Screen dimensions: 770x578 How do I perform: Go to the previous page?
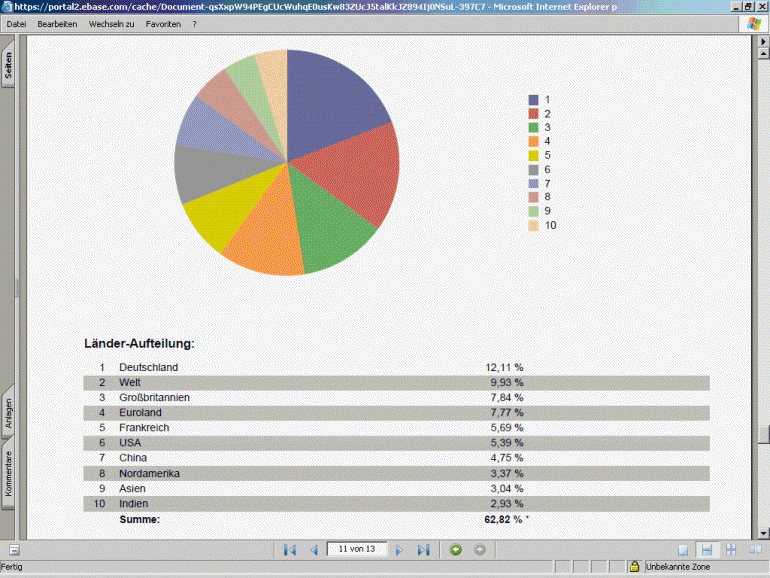pos(314,550)
